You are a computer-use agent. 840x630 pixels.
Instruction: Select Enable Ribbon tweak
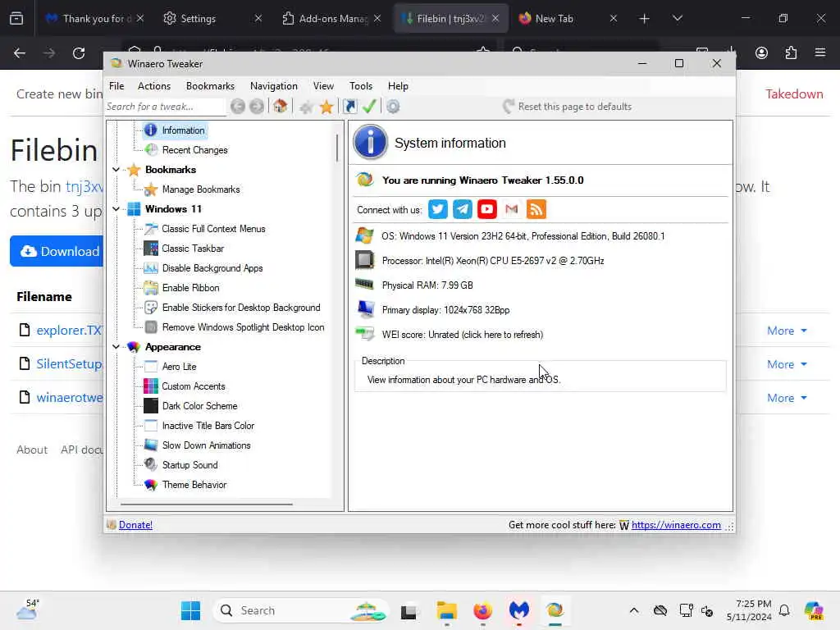(190, 288)
